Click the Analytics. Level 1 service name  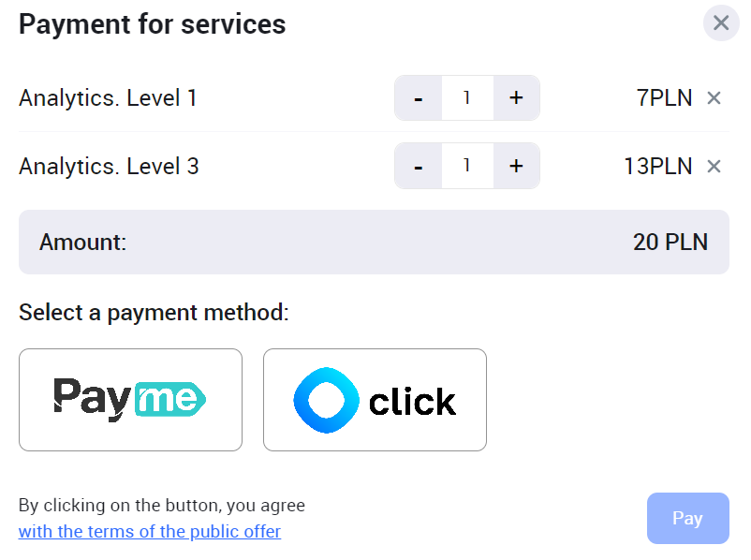pyautogui.click(x=108, y=98)
